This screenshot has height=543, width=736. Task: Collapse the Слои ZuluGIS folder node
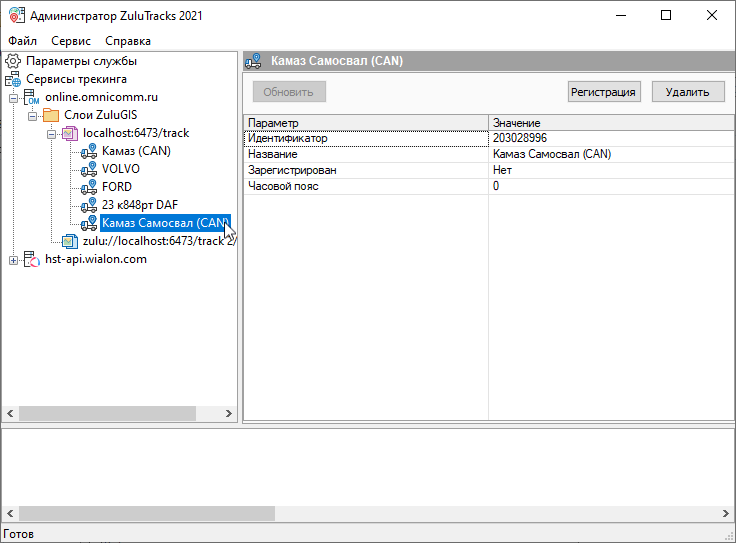pyautogui.click(x=32, y=115)
